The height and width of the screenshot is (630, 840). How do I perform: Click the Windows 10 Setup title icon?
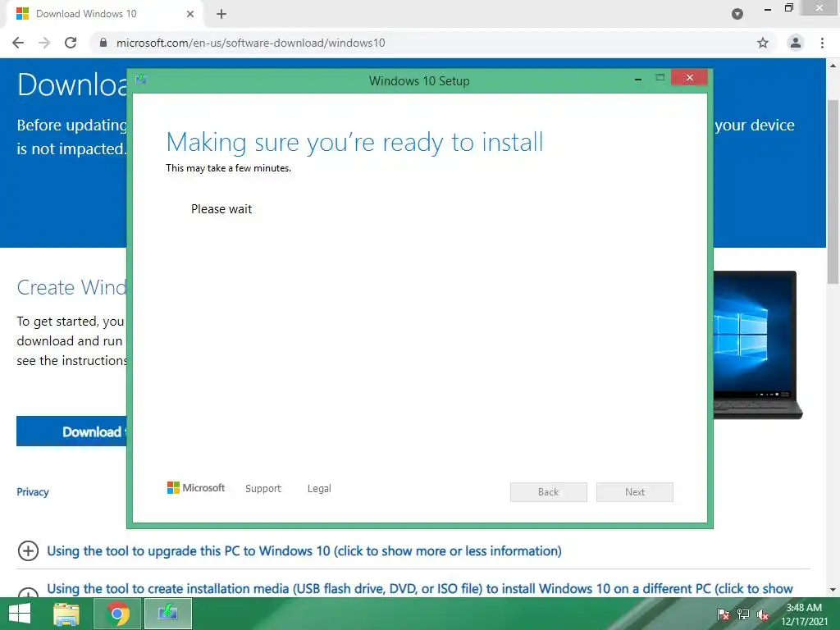141,80
